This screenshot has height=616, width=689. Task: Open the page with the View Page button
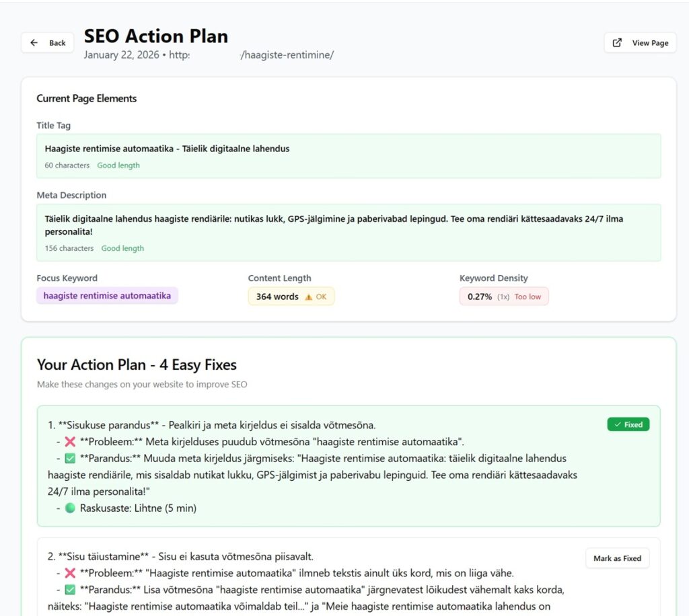(640, 42)
